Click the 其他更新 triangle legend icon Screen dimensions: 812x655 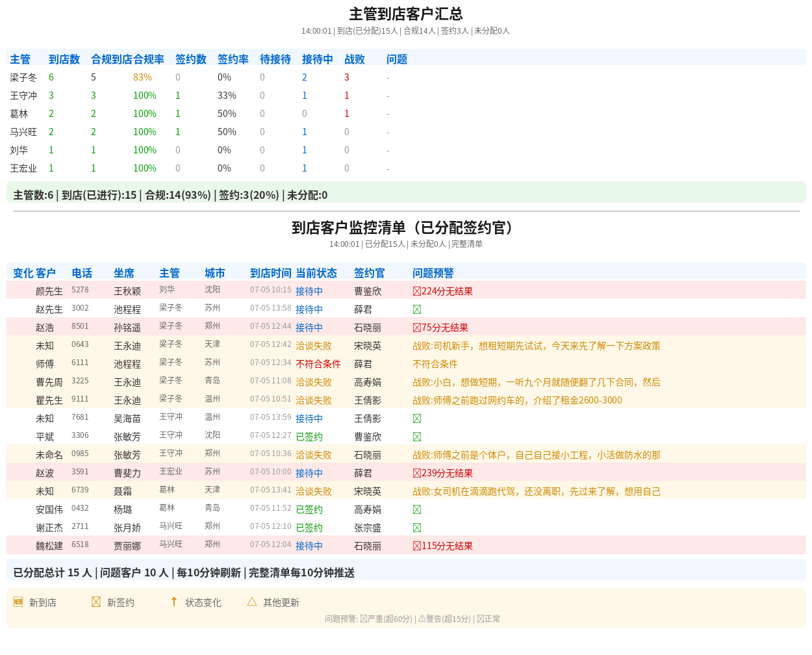click(252, 602)
